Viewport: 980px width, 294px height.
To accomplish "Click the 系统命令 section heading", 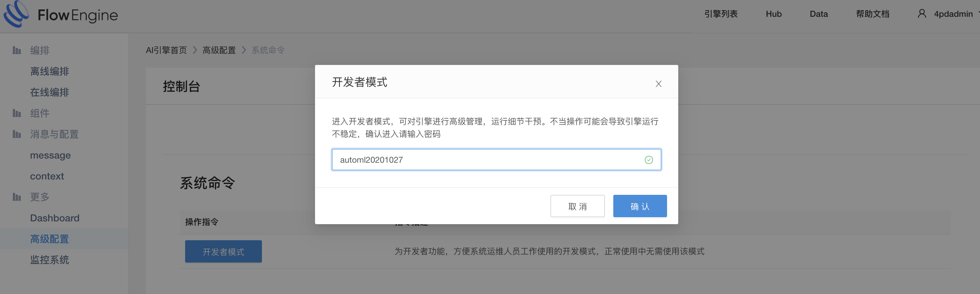I will (x=207, y=183).
